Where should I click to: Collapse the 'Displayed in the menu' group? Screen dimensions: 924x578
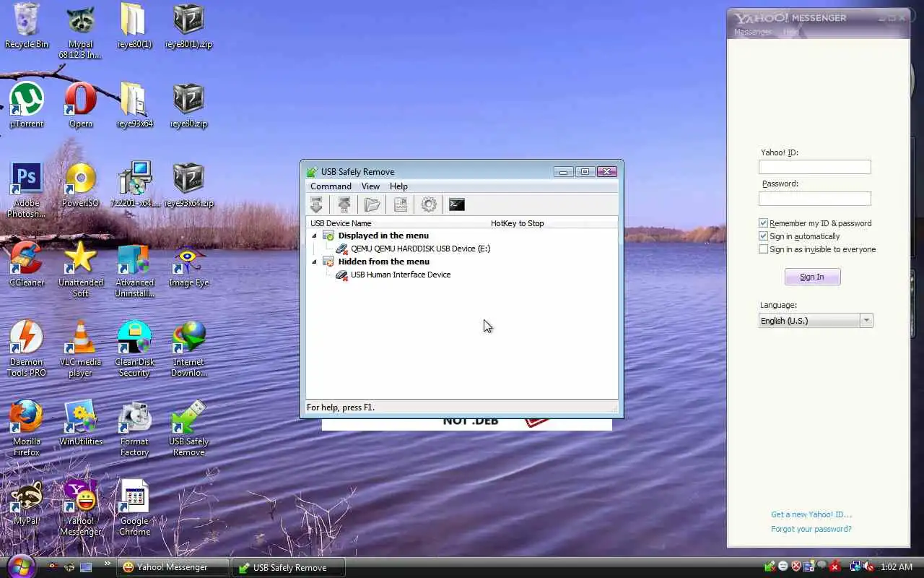click(314, 236)
